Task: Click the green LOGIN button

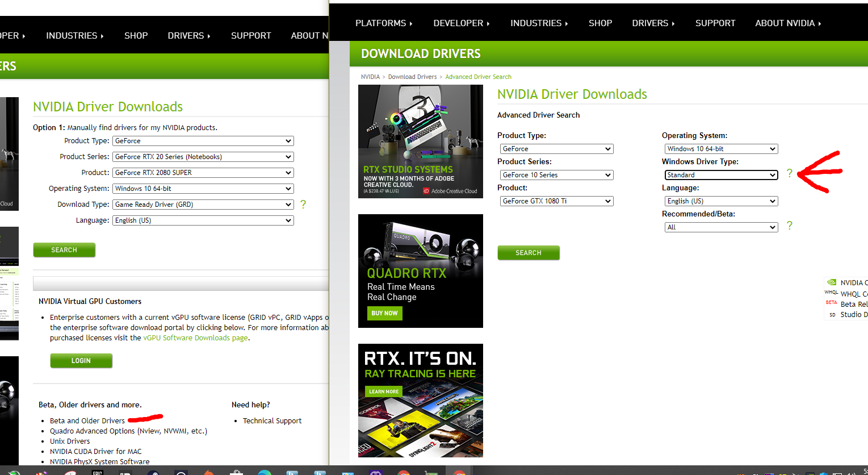Action: point(81,361)
